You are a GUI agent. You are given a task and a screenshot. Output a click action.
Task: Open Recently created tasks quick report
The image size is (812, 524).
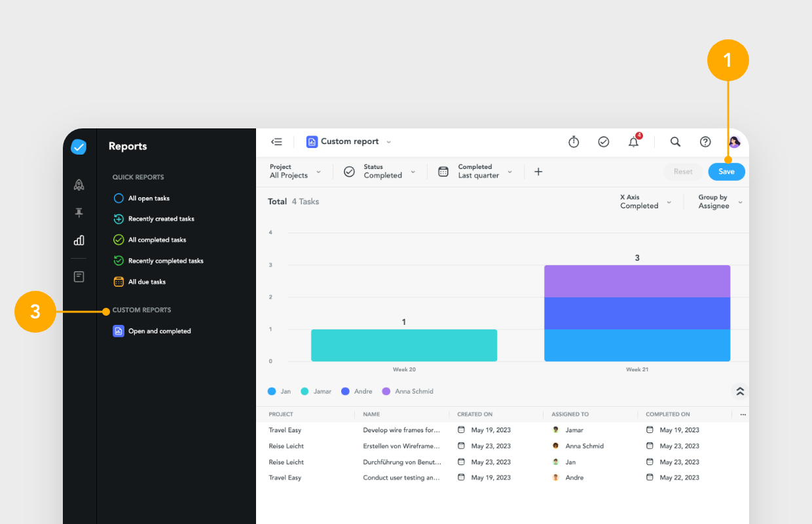click(x=154, y=219)
